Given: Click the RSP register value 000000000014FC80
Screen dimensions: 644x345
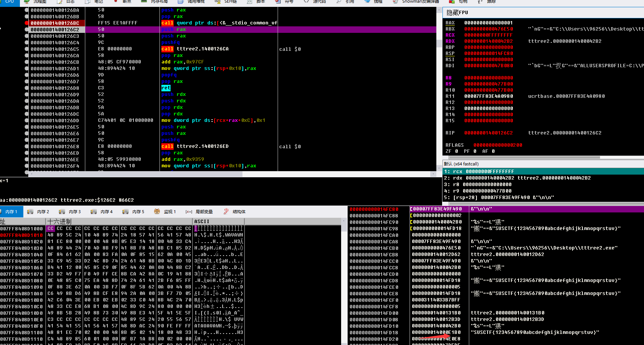Looking at the screenshot, I should coord(489,53).
